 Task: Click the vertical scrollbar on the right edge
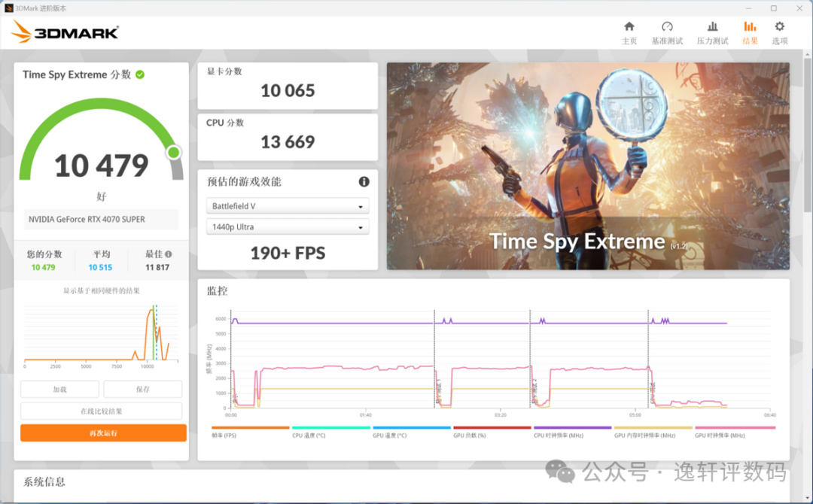pos(808,135)
